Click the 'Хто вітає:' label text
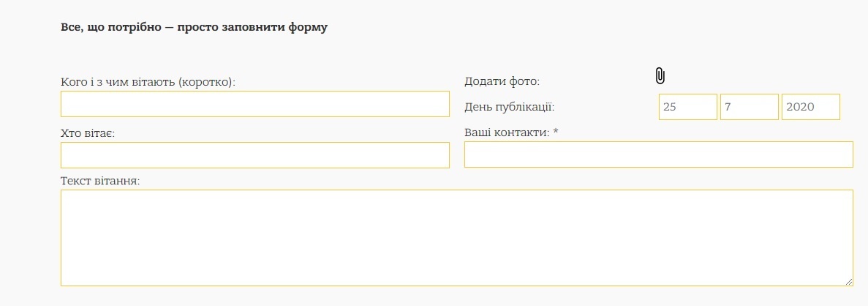Screen dimensions: 868x306 pyautogui.click(x=88, y=133)
